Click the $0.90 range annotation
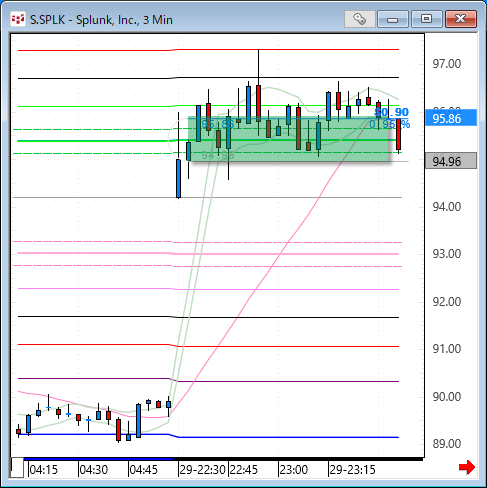This screenshot has width=487, height=488. pos(392,112)
